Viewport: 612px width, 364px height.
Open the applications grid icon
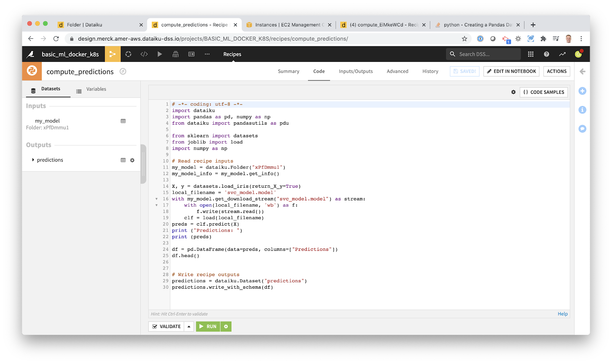(x=531, y=54)
